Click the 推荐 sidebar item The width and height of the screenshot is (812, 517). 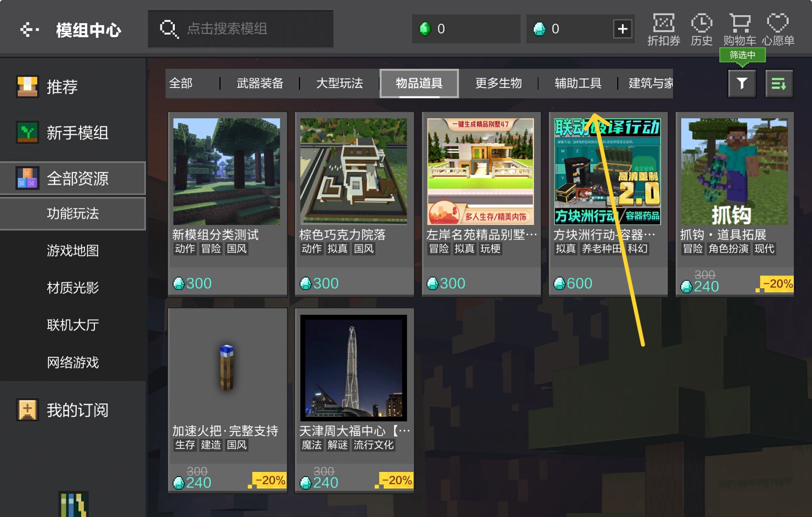[62, 87]
